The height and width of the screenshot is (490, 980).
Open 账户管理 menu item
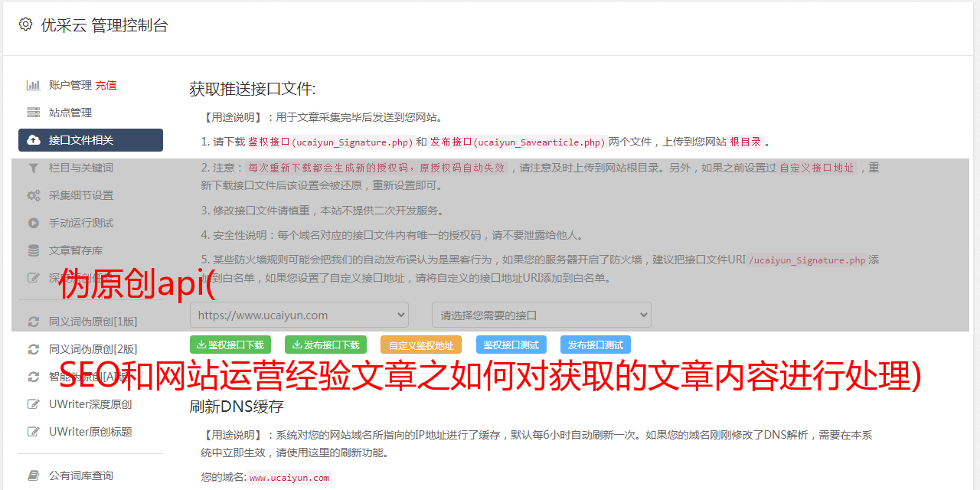[70, 85]
